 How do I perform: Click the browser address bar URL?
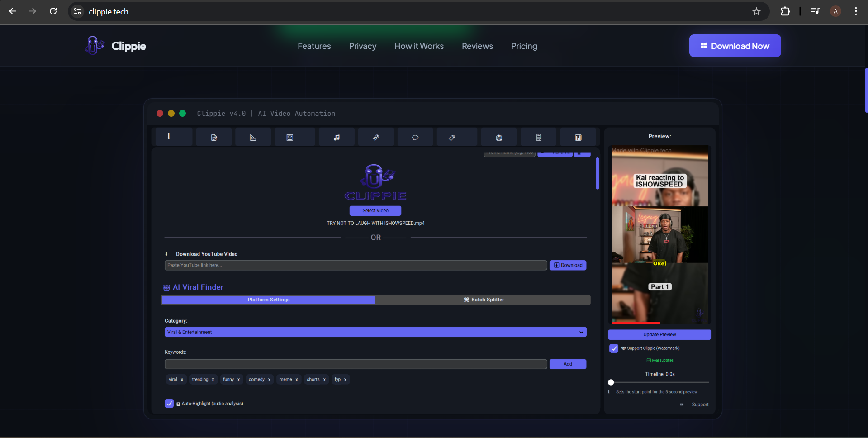click(x=109, y=11)
